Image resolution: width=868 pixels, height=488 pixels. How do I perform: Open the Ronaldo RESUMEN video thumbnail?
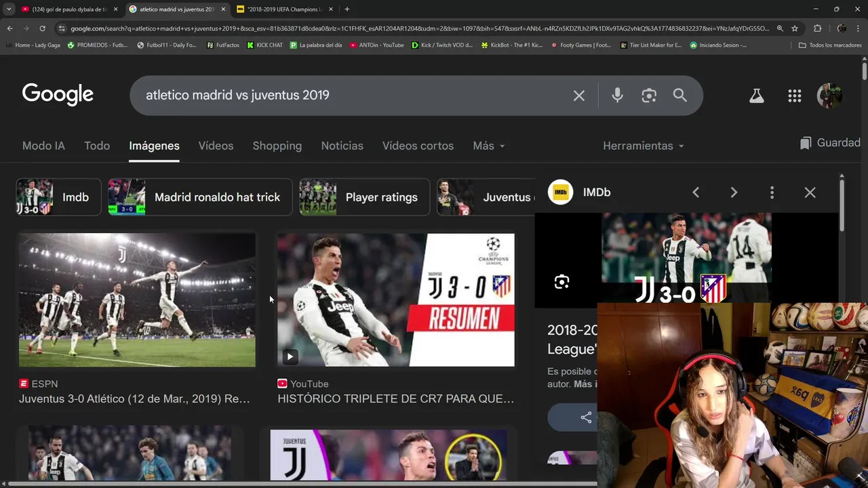point(396,300)
